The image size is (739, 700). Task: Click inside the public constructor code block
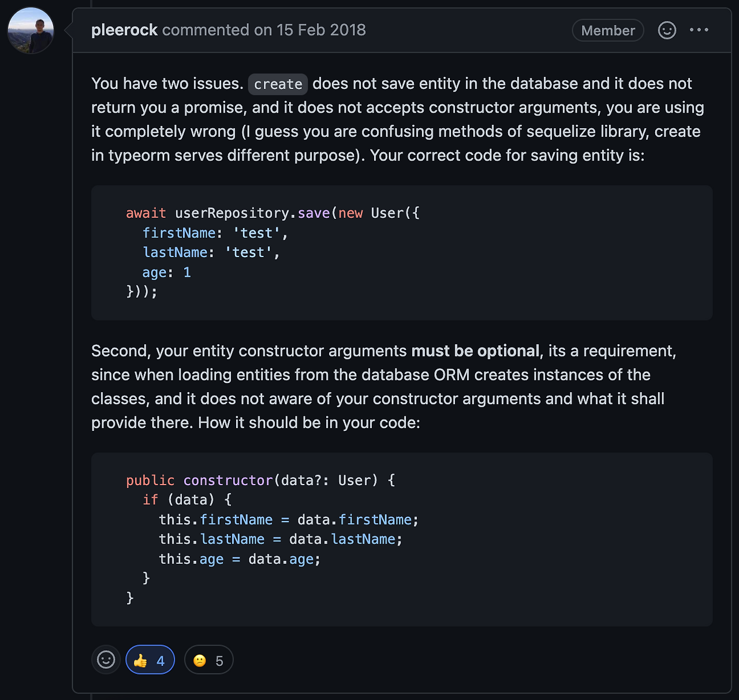(x=402, y=539)
